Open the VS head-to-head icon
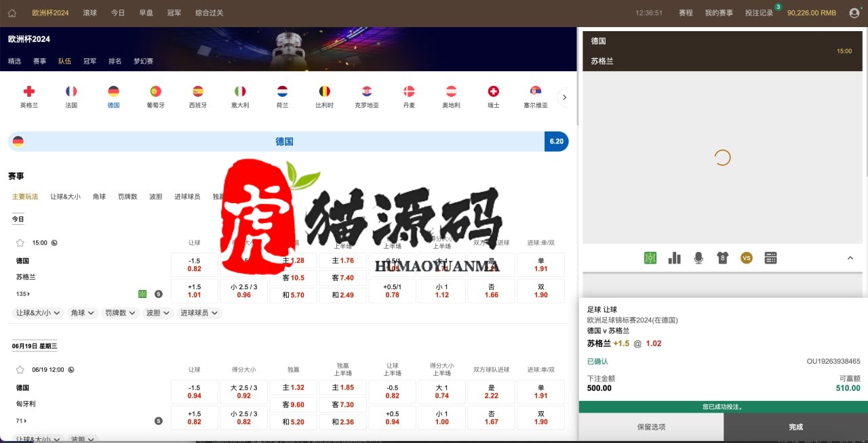 point(747,258)
